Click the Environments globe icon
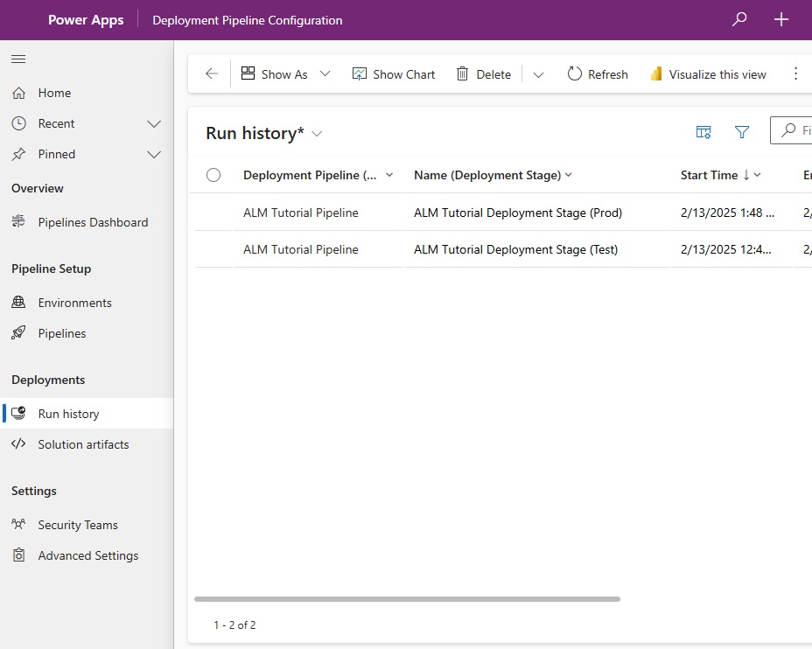This screenshot has height=649, width=812. point(18,303)
